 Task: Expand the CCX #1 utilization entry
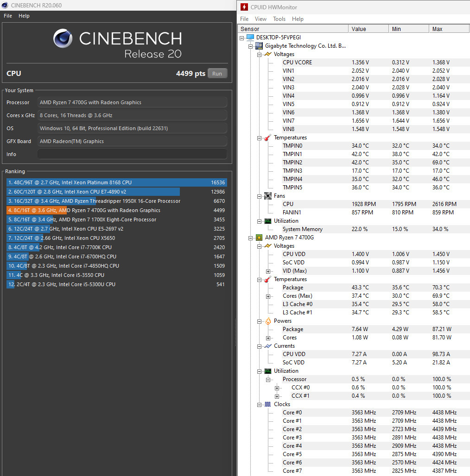tap(277, 396)
